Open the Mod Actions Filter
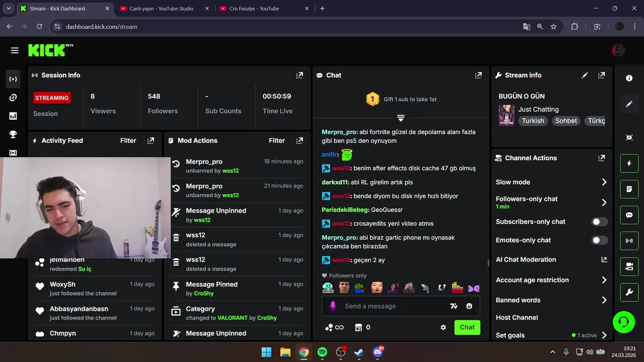Image resolution: width=644 pixels, height=362 pixels. click(x=277, y=141)
